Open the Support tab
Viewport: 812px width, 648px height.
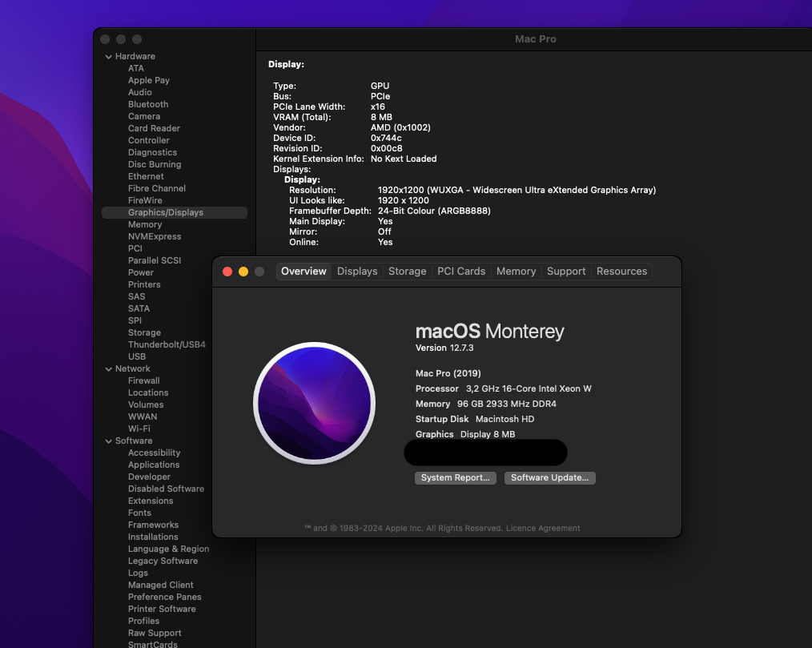pyautogui.click(x=566, y=272)
